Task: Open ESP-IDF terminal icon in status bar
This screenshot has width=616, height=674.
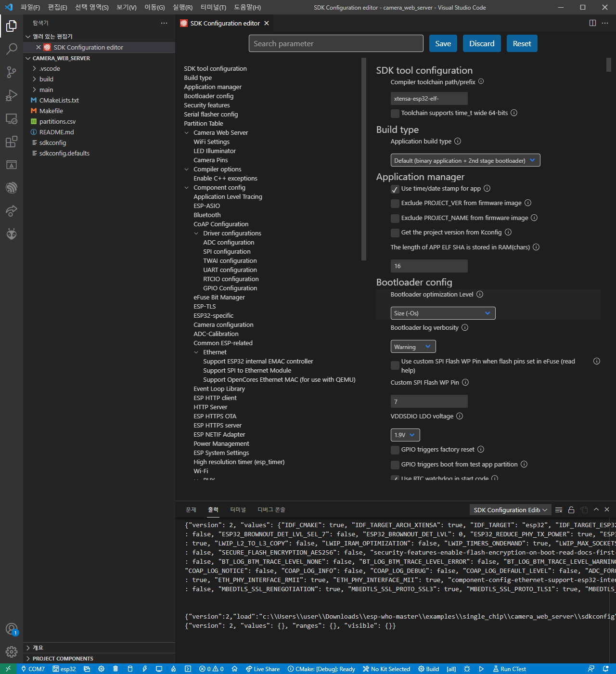Action: tap(188, 669)
